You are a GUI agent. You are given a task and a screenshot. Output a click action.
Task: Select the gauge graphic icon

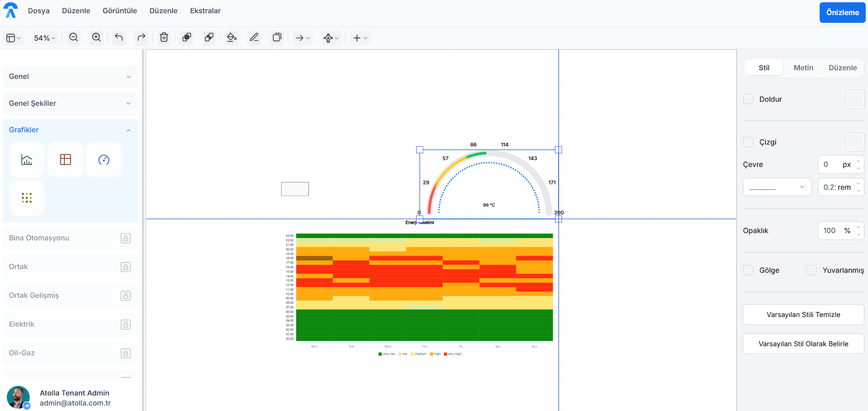tap(104, 160)
